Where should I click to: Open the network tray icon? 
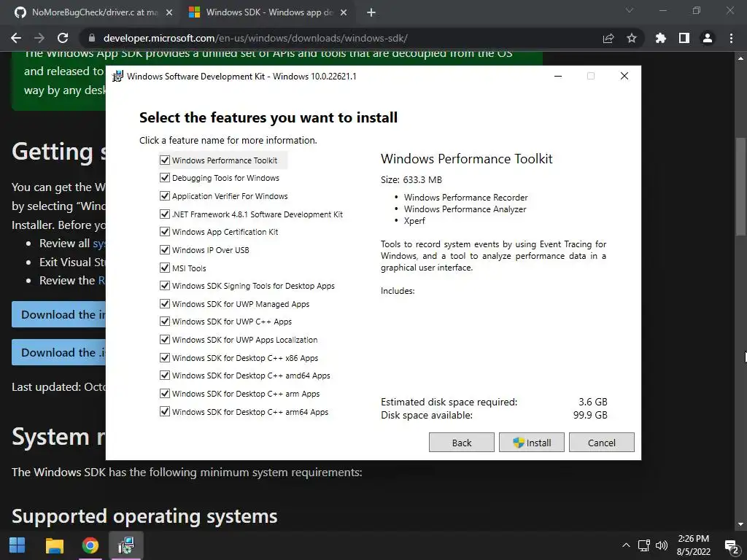(643, 545)
